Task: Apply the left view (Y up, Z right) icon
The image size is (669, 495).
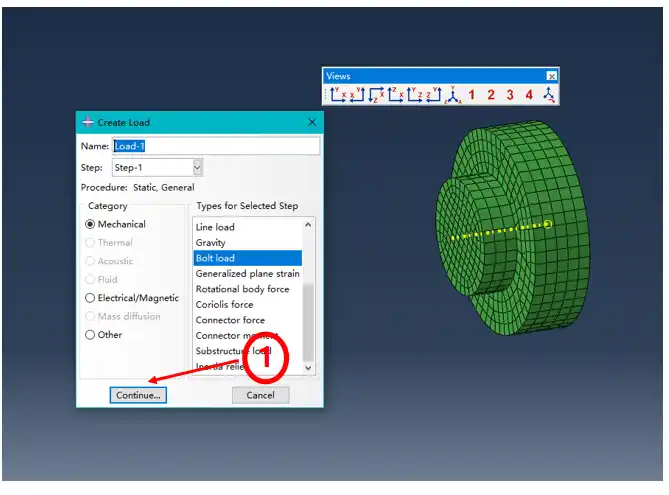Action: pos(414,95)
